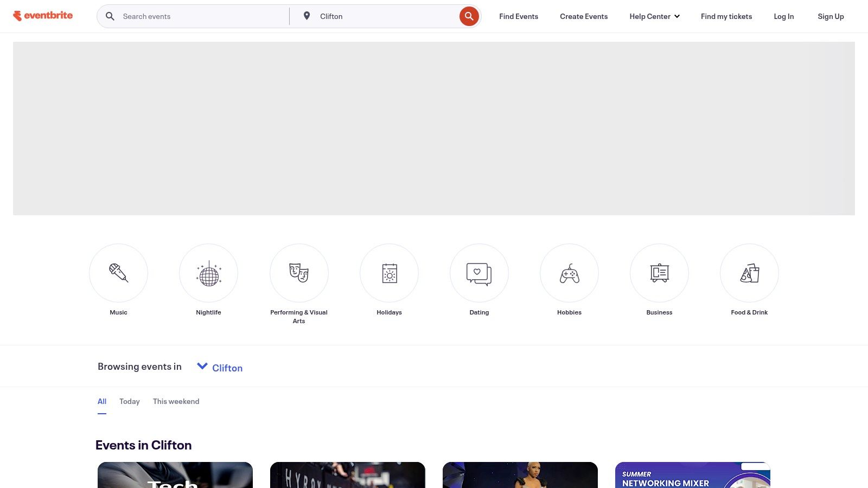
Task: Open Find my tickets
Action: click(x=726, y=16)
